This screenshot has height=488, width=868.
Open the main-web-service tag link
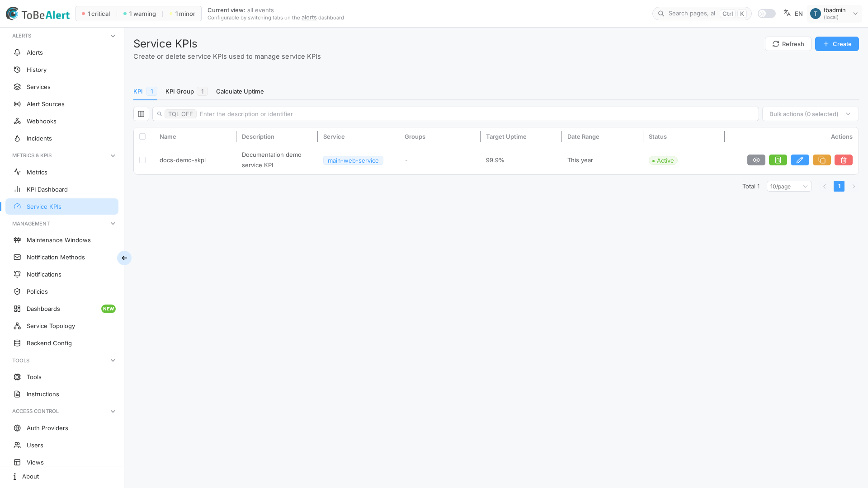click(353, 160)
